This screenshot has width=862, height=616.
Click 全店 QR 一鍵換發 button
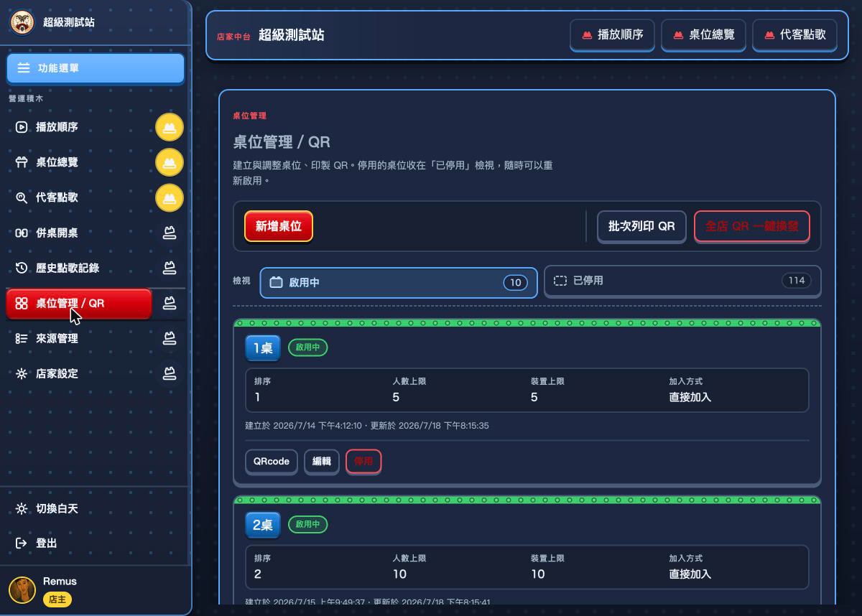point(752,226)
